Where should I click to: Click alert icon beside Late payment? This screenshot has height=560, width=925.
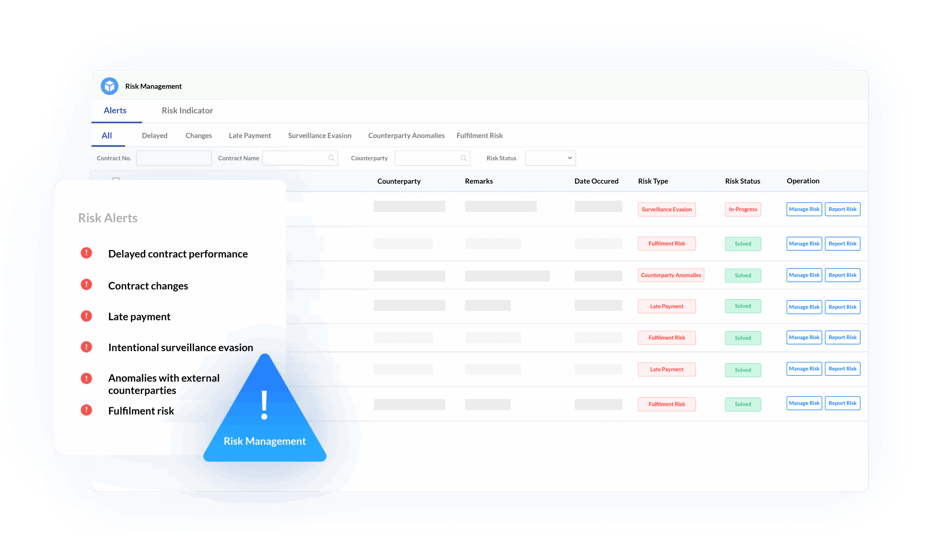(86, 316)
